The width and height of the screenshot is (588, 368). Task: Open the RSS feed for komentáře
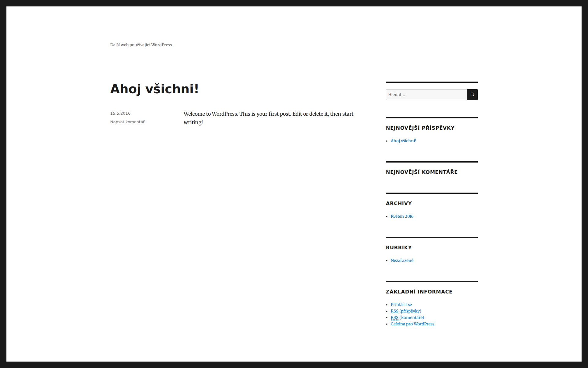coord(407,317)
